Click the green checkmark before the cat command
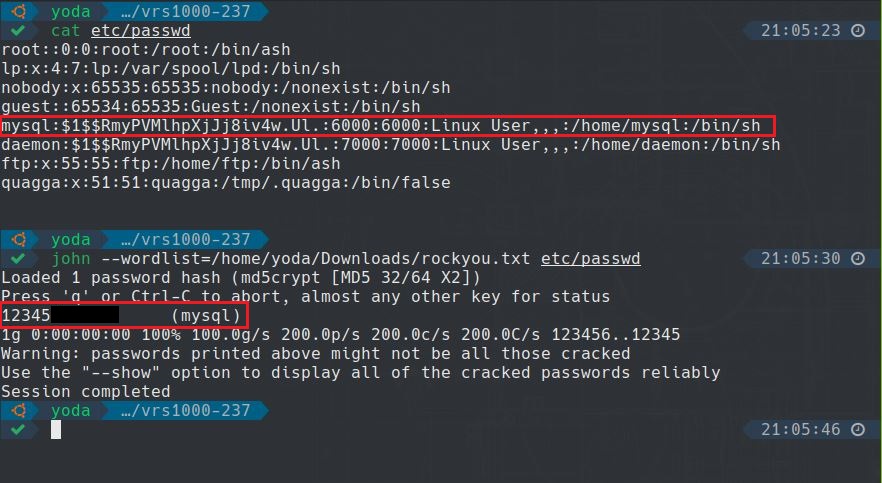 (x=15, y=31)
